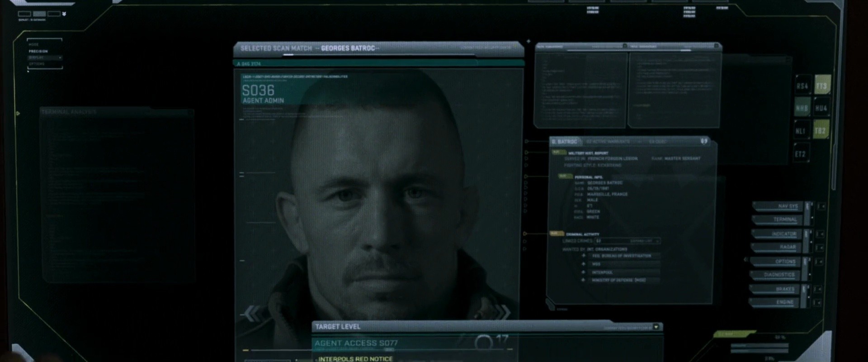This screenshot has height=362, width=868.
Task: Open the Display dropdown in the left menu
Action: click(x=60, y=57)
